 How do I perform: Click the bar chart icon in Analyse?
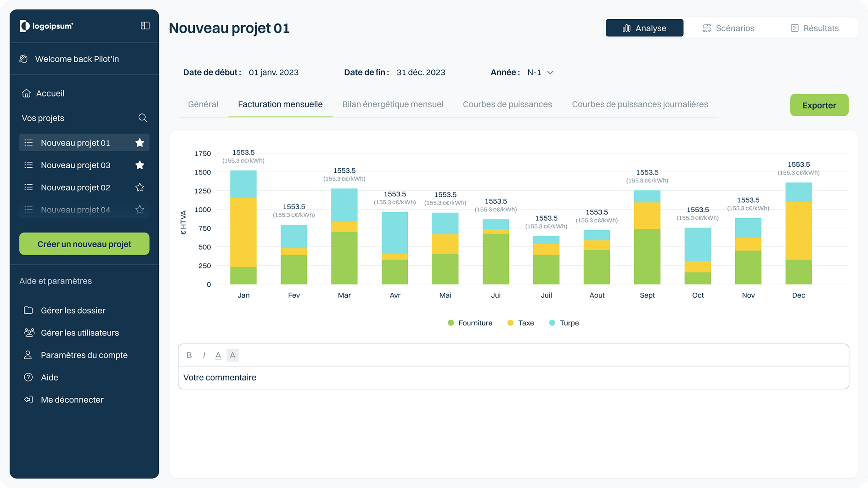tap(626, 28)
